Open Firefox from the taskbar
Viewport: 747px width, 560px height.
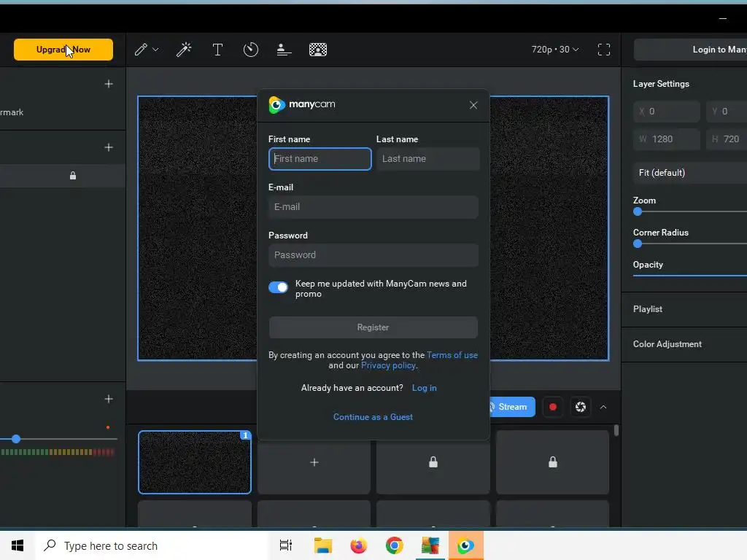click(x=359, y=545)
